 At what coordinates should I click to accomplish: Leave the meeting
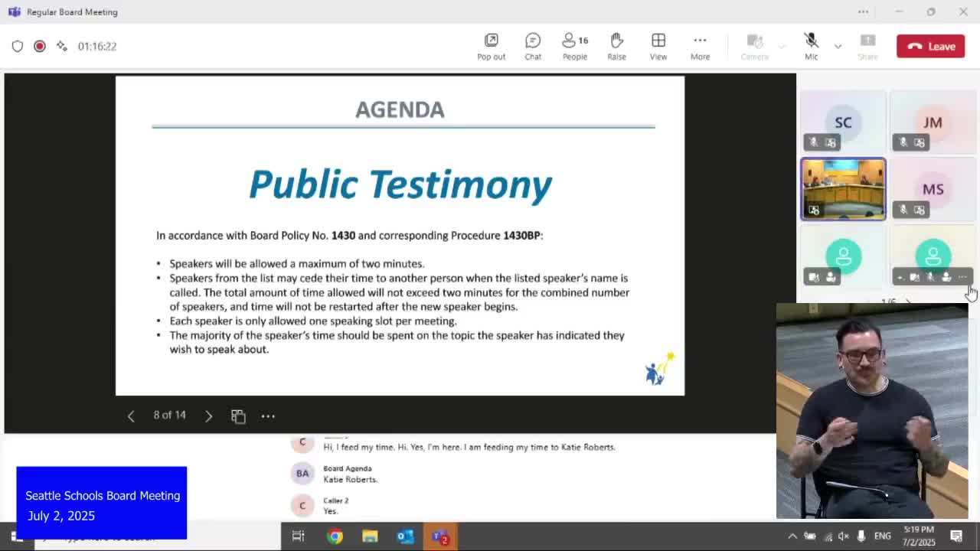coord(931,46)
